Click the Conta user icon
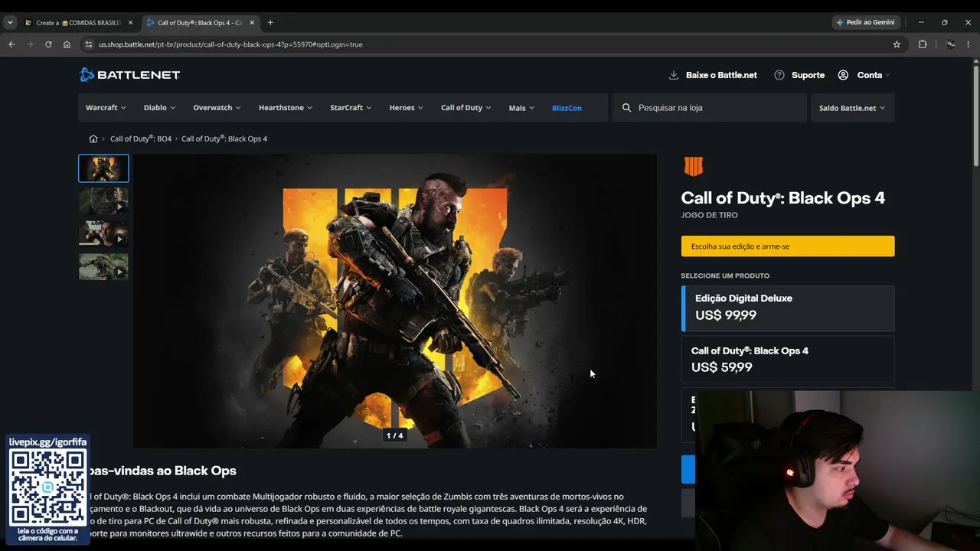This screenshot has width=980, height=551. pos(843,75)
